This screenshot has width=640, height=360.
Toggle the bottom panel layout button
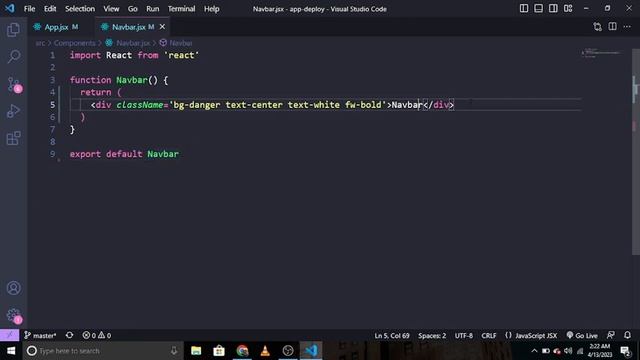pyautogui.click(x=538, y=9)
